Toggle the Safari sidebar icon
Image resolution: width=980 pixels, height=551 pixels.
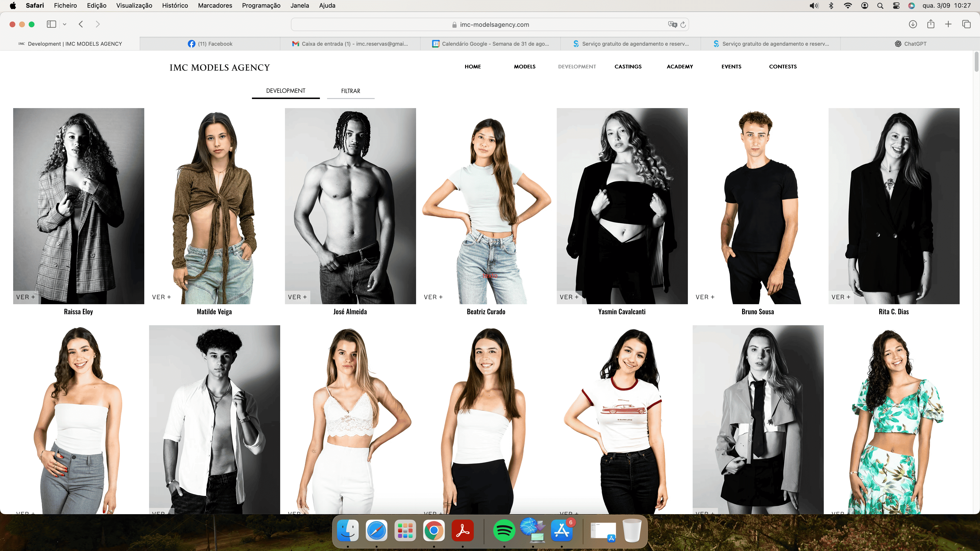51,24
